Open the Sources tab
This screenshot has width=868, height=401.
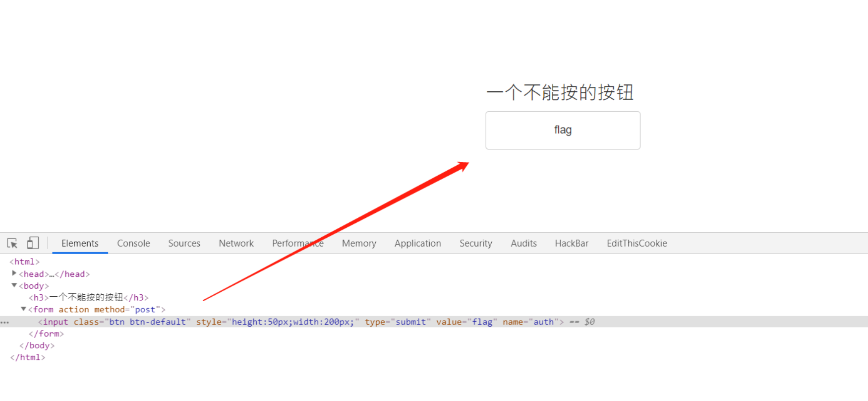(x=184, y=243)
